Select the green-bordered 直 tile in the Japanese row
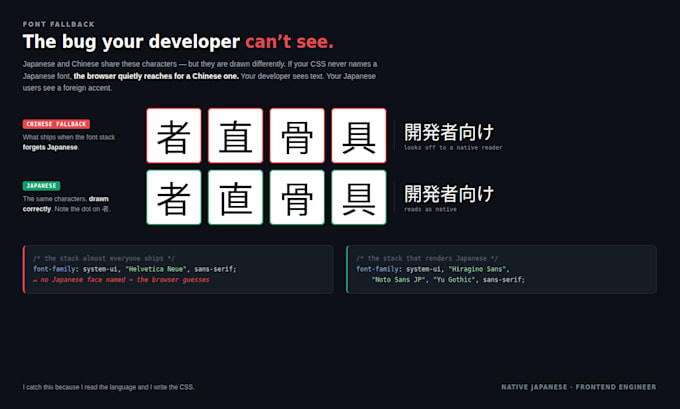 [235, 197]
